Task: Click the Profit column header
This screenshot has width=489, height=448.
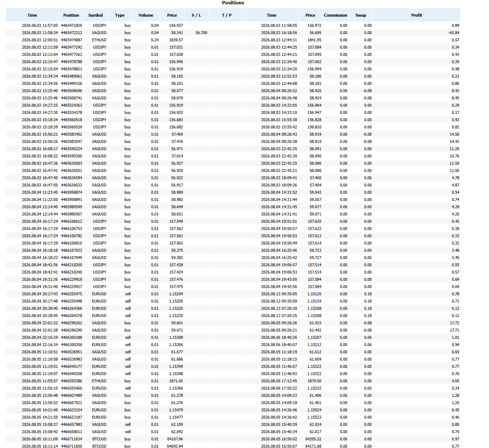Action: 416,15
